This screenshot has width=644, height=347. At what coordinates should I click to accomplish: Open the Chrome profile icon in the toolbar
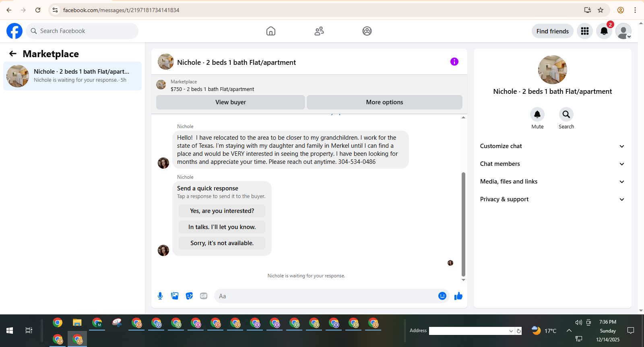click(621, 10)
